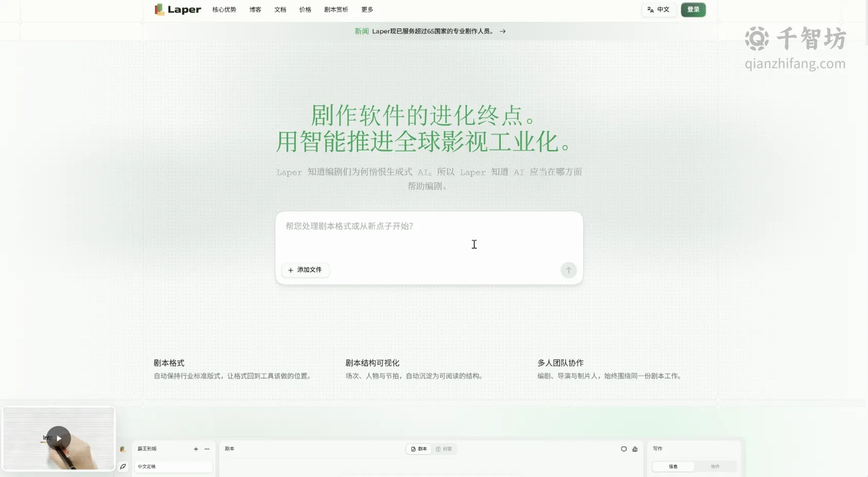Viewport: 868px width, 477px height.
Task: Select the 协作 tab in 写作 panel
Action: click(x=715, y=467)
